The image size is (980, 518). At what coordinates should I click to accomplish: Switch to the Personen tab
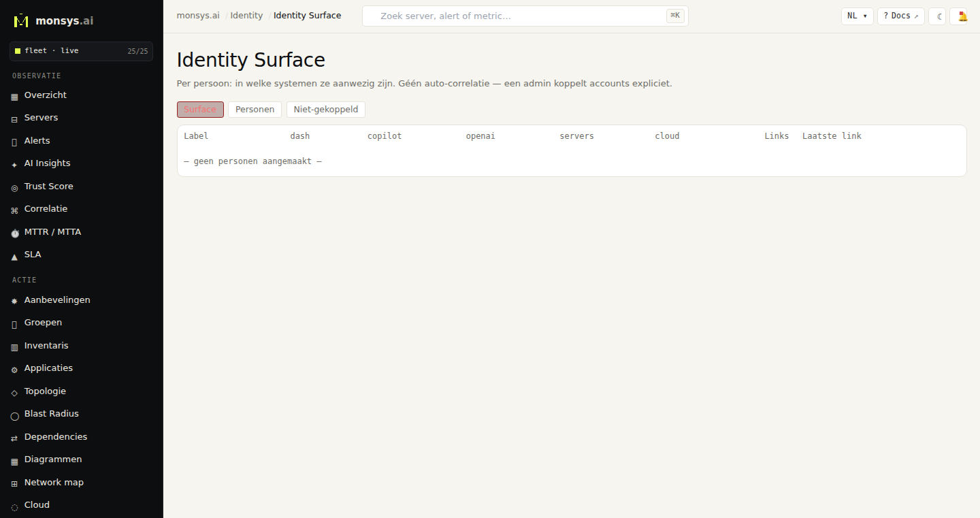255,110
